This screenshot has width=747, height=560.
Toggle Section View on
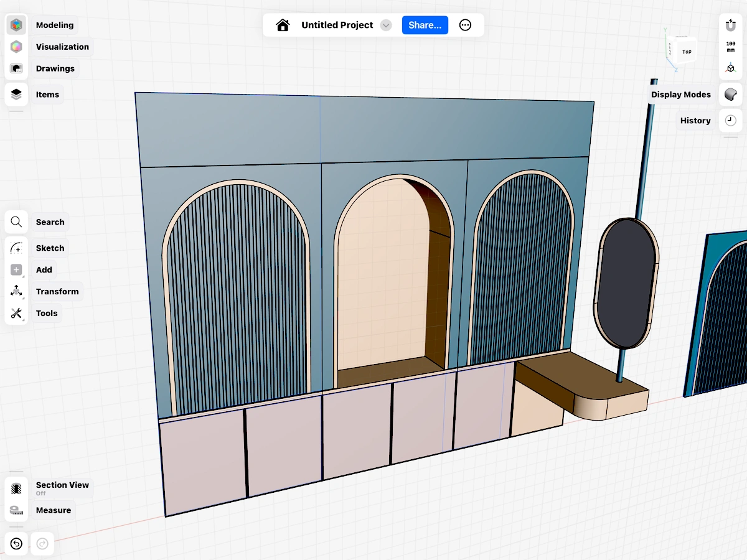point(17,488)
